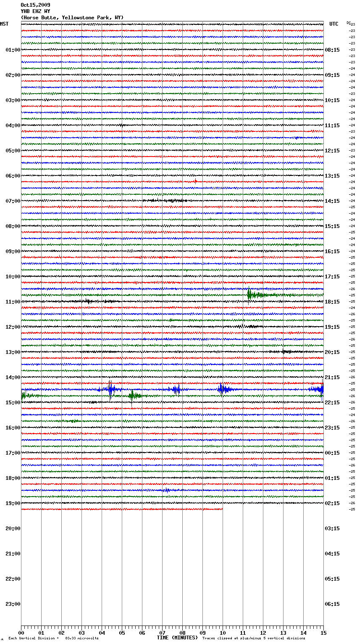Click the bottom axis minute label "12"

coord(263,633)
